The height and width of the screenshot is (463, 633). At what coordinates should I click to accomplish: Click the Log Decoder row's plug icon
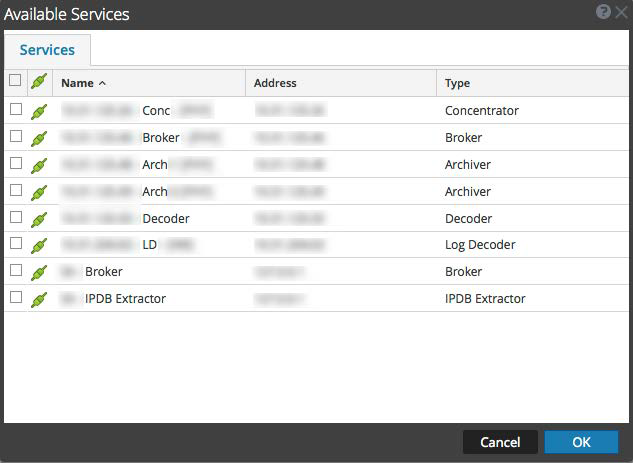39,245
